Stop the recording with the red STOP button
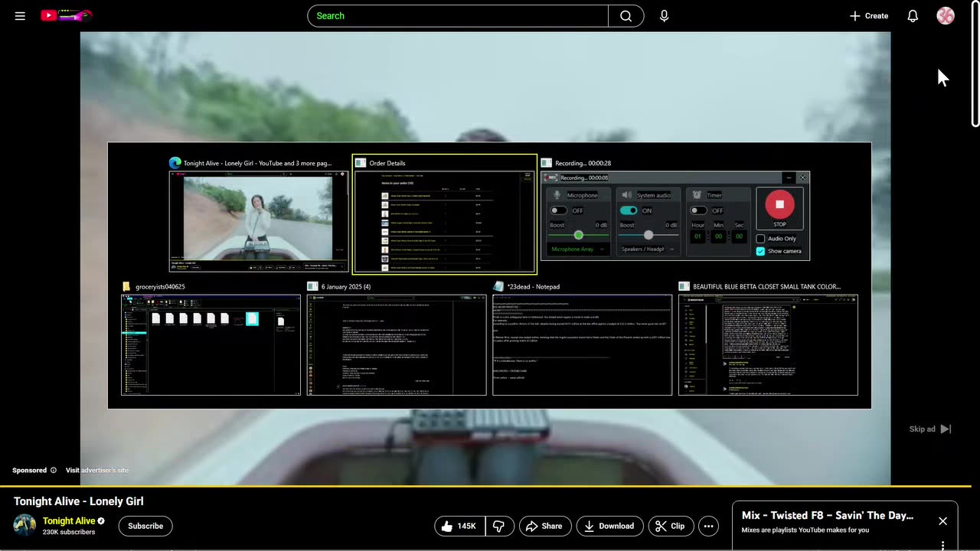Viewport: 980px width, 551px height. [779, 205]
